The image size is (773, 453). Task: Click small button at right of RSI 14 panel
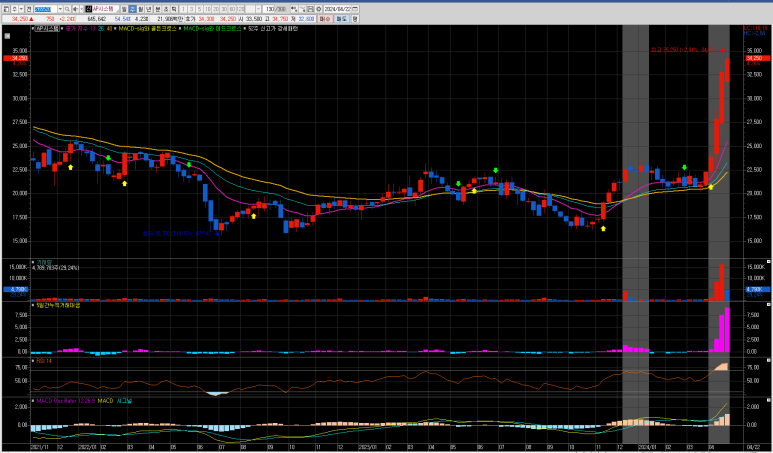(768, 361)
